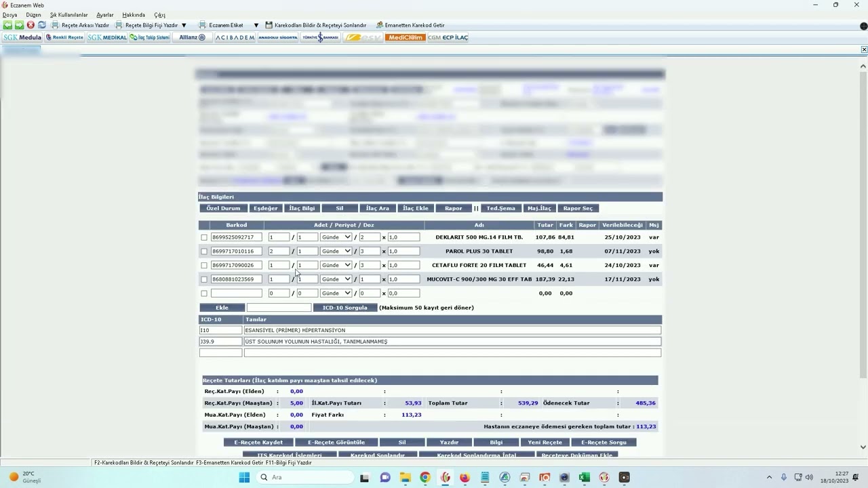Tick checkbox for MUCOVIT-C row
The width and height of the screenshot is (868, 488).
pyautogui.click(x=204, y=279)
